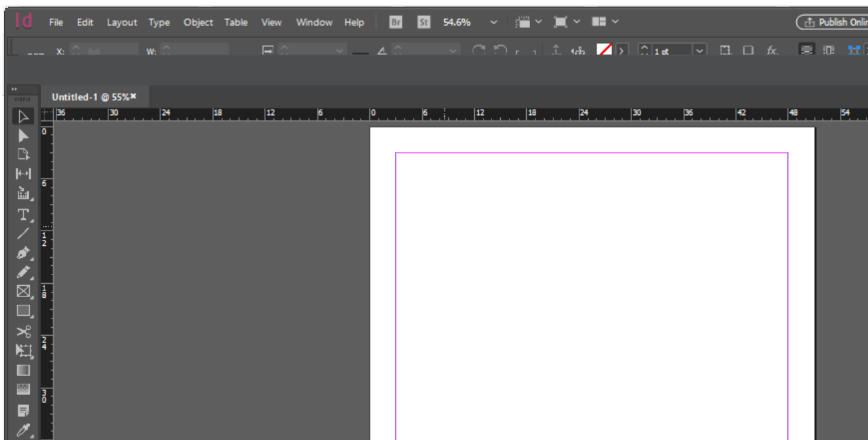Click the Publish Online button
The width and height of the screenshot is (868, 440).
coord(833,21)
